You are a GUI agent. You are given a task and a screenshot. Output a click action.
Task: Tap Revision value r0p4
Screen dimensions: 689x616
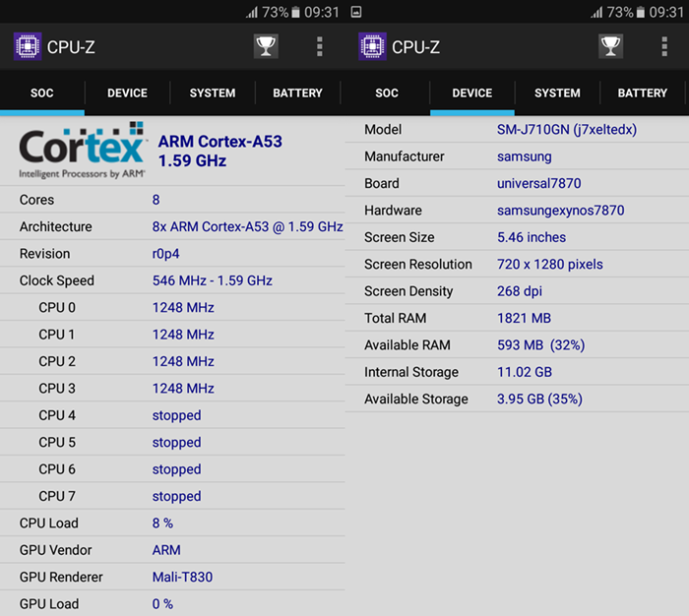[165, 254]
